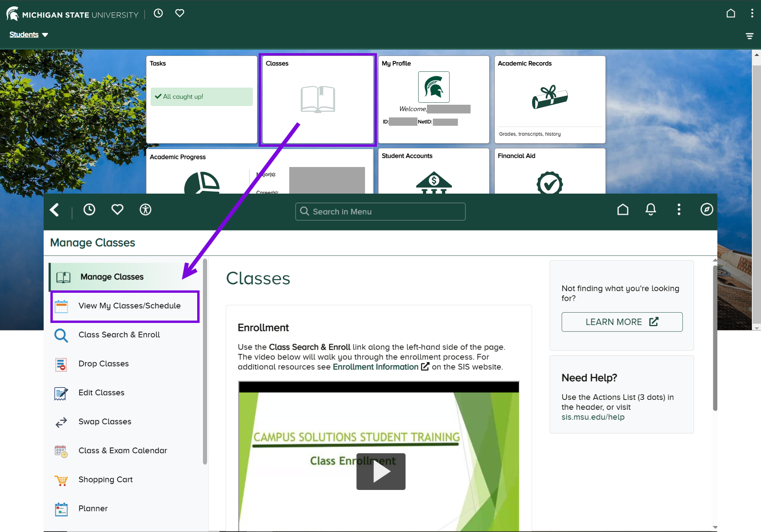The image size is (761, 532).
Task: Play the Class Enrollment training video
Action: pyautogui.click(x=380, y=471)
